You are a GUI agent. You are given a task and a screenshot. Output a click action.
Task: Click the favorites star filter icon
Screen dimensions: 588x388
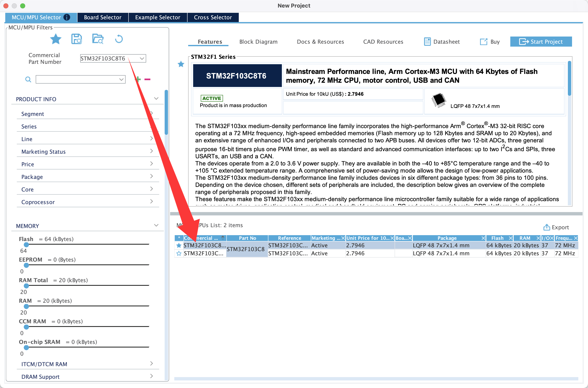[55, 39]
